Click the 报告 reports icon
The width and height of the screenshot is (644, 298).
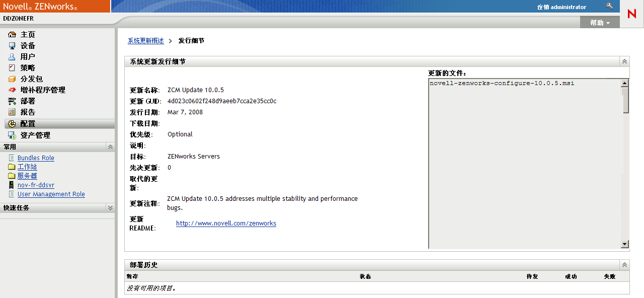12,112
